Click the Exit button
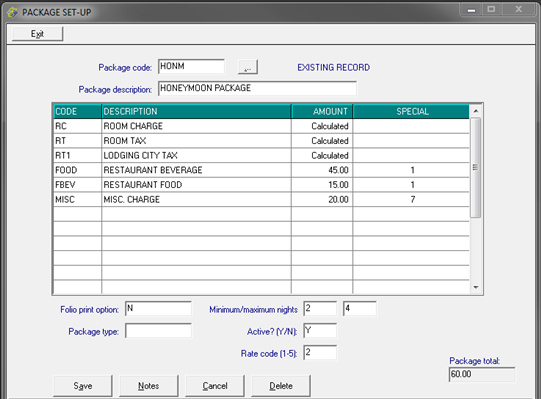The height and width of the screenshot is (399, 541). (x=37, y=34)
